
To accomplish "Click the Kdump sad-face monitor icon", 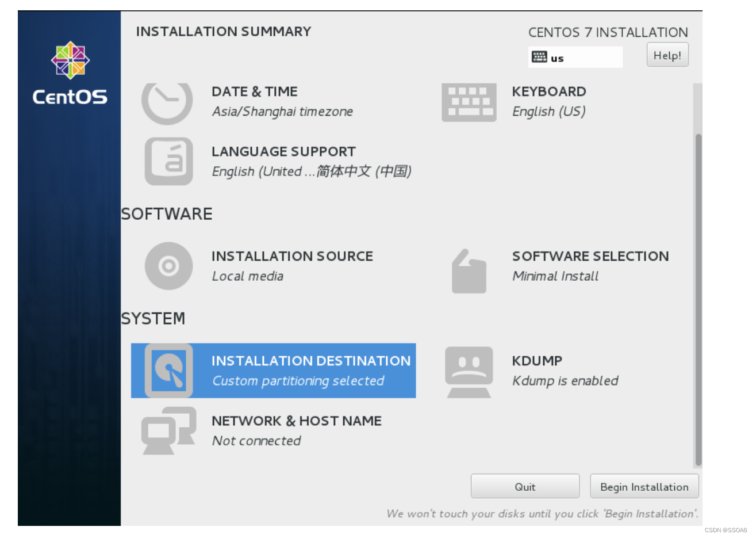I will point(469,372).
